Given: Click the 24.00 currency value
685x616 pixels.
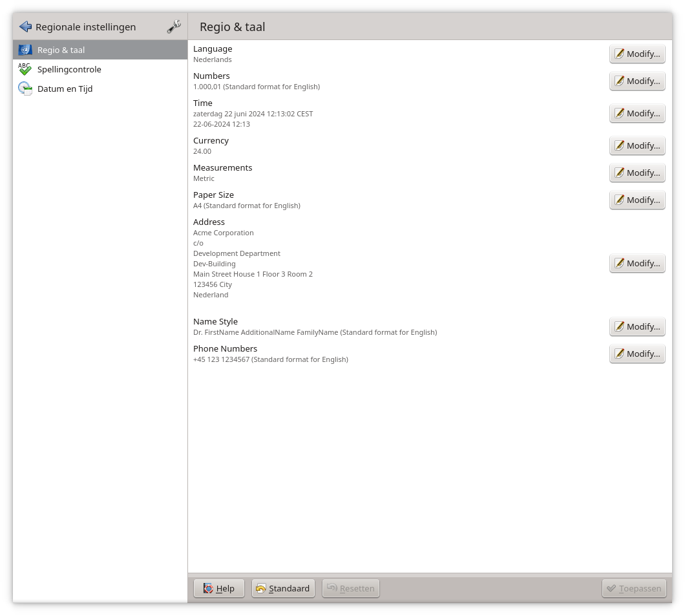Looking at the screenshot, I should [x=202, y=151].
